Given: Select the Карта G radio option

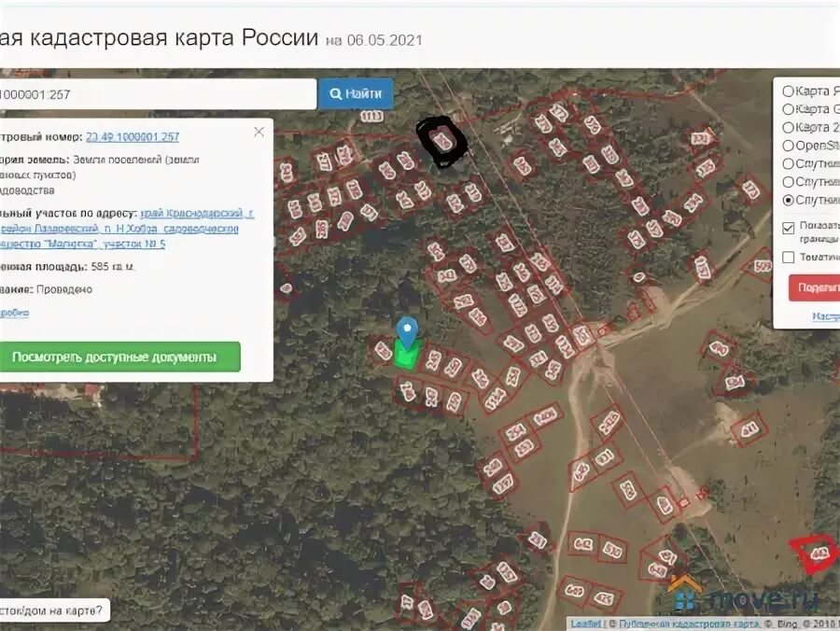Looking at the screenshot, I should tap(788, 109).
